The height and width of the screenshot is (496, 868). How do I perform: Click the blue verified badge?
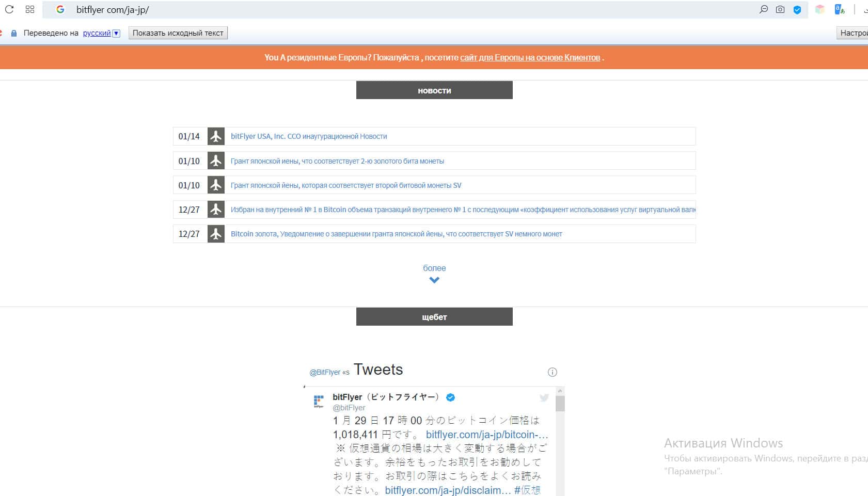coord(450,397)
